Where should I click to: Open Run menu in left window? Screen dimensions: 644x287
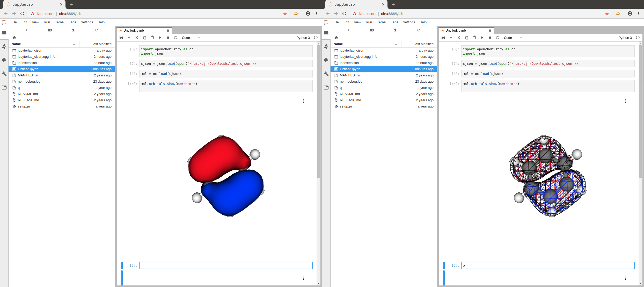pyautogui.click(x=47, y=22)
